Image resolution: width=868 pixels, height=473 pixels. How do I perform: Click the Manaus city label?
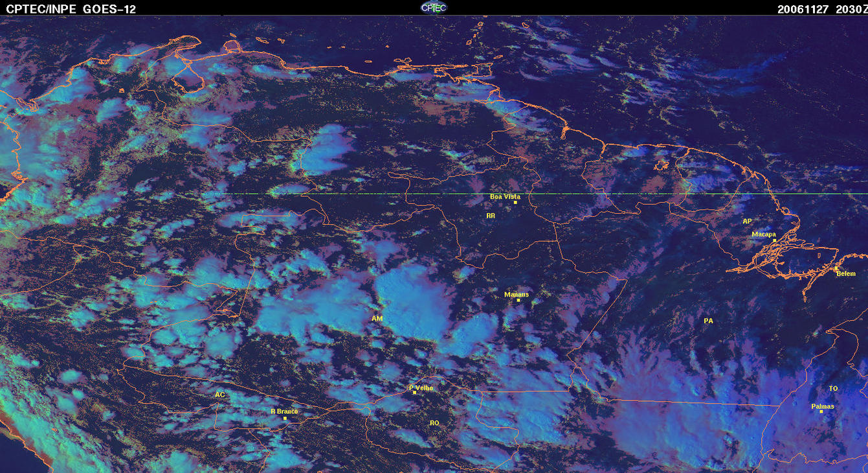(x=517, y=294)
